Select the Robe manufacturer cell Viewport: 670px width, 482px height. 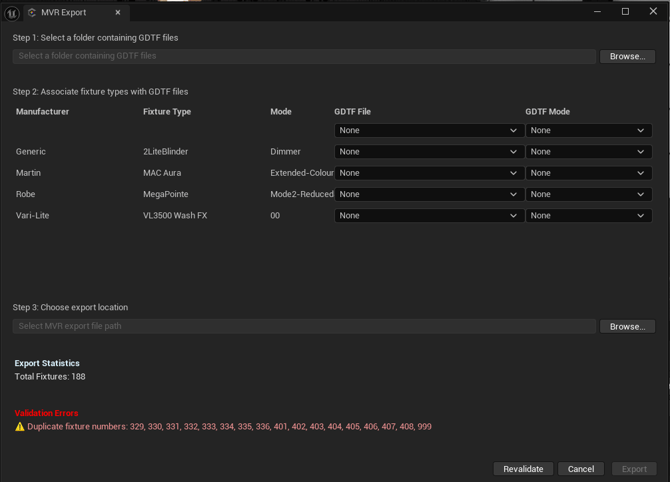pos(26,194)
